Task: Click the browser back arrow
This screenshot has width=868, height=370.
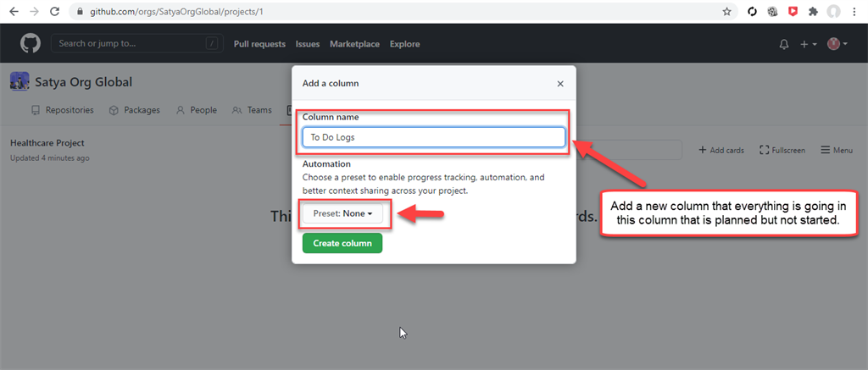Action: coord(14,11)
